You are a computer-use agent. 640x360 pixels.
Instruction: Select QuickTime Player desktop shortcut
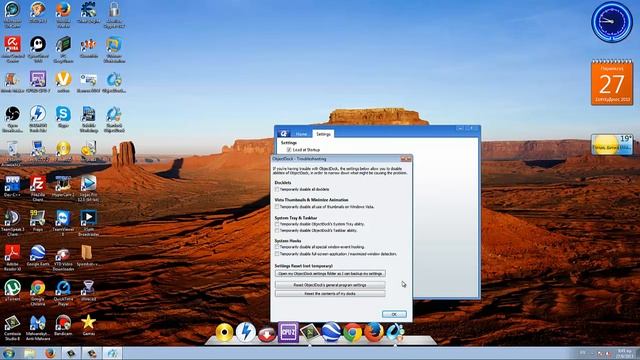coord(63,292)
